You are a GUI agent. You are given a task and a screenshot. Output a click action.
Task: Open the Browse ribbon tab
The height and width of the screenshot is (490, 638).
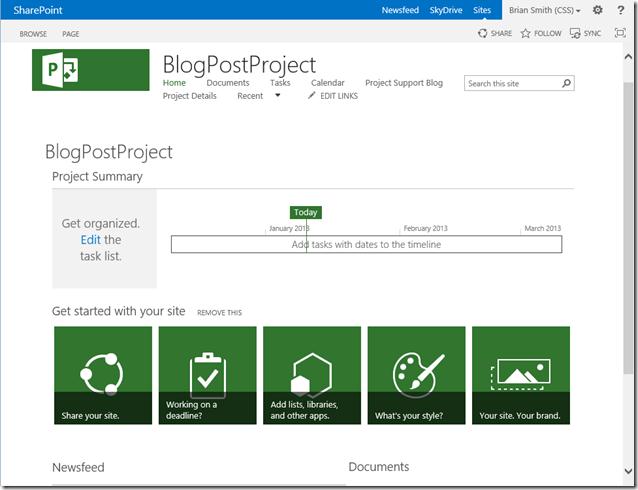(33, 34)
